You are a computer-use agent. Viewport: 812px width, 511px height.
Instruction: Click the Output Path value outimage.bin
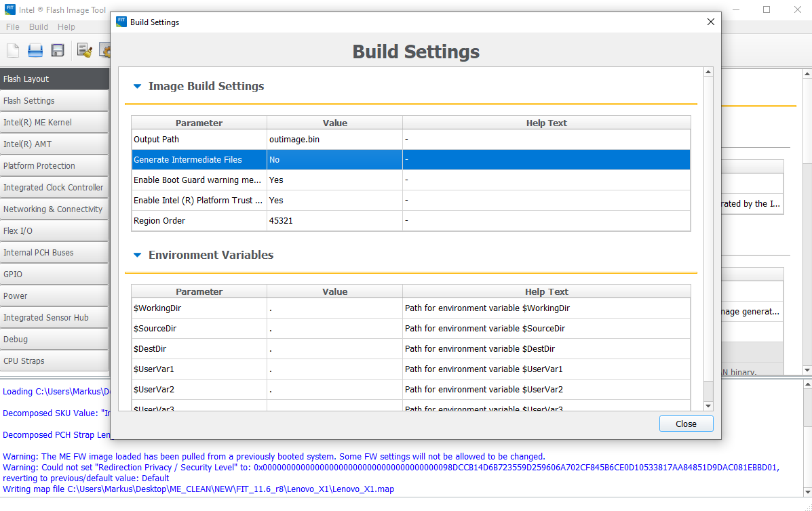[x=334, y=140]
